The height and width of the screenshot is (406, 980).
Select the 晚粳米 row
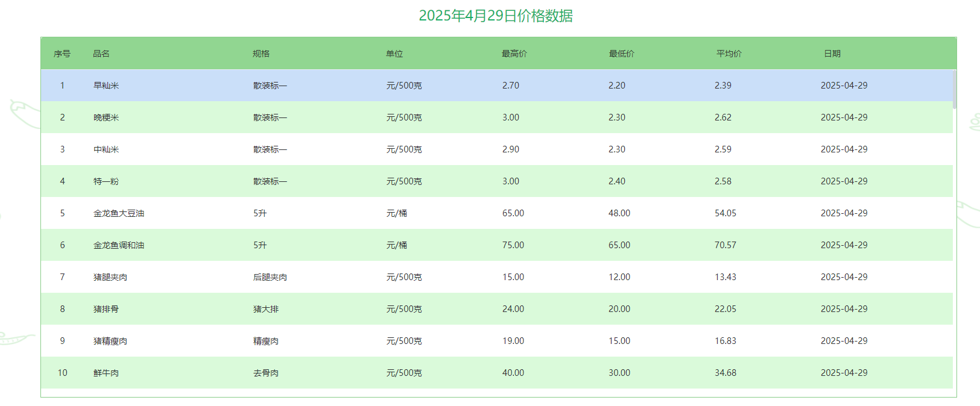(x=106, y=117)
